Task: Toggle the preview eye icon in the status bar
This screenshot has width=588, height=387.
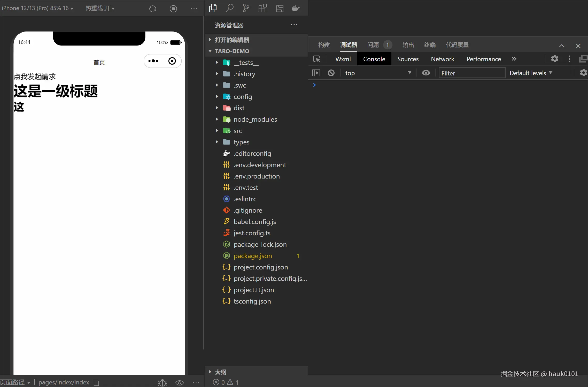Action: (x=179, y=383)
